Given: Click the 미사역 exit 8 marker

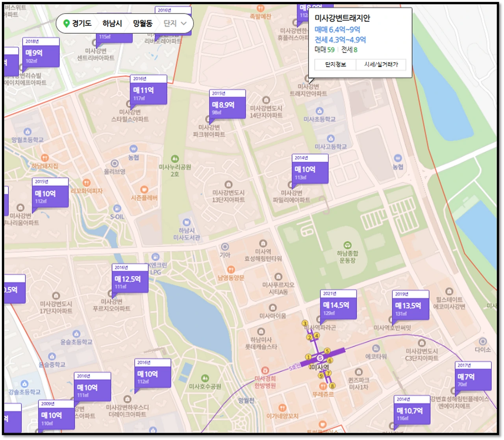Looking at the screenshot, I should [332, 386].
